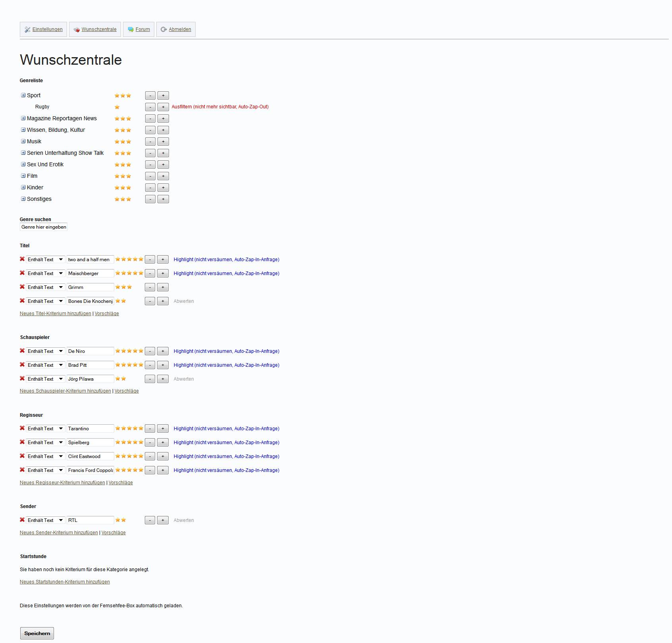Increase the RTL sender rating

[x=163, y=520]
